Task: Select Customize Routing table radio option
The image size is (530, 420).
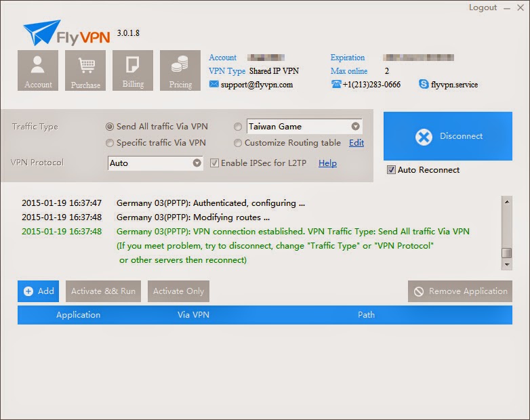Action: 238,143
